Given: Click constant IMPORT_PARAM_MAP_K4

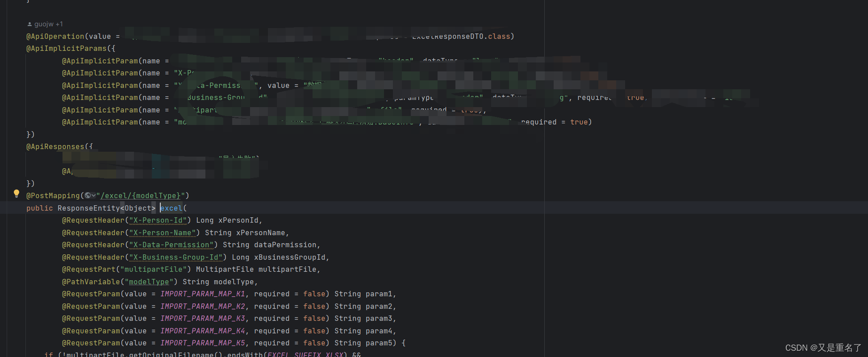Looking at the screenshot, I should [203, 331].
